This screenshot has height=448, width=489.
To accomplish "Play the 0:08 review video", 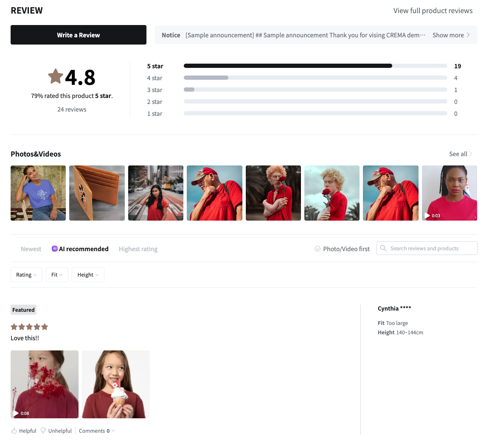I will click(45, 384).
